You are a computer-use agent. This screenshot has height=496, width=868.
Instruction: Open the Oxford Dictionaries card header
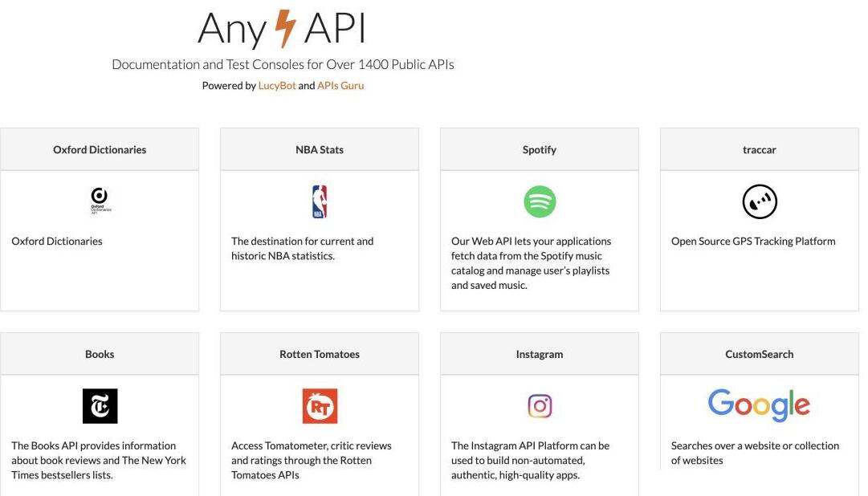tap(100, 149)
